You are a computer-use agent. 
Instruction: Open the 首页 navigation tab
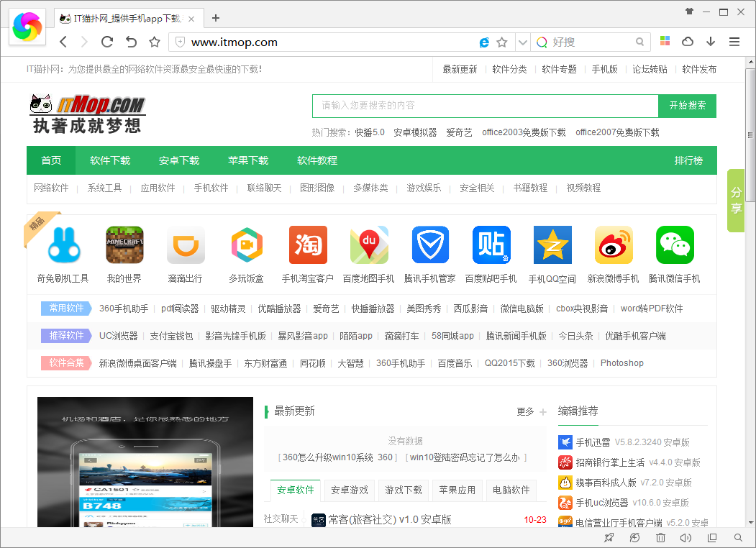[x=51, y=160]
